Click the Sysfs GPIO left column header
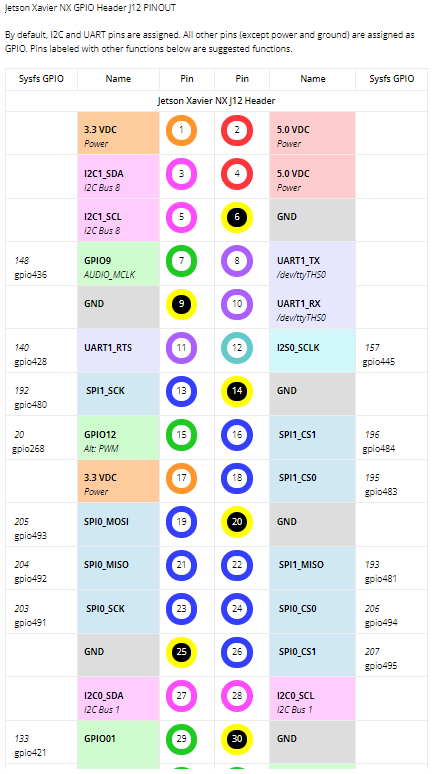432x774 pixels. point(41,79)
